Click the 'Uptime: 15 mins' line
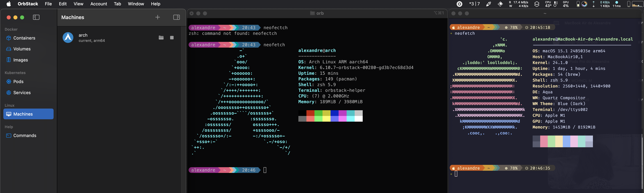 tap(318, 73)
